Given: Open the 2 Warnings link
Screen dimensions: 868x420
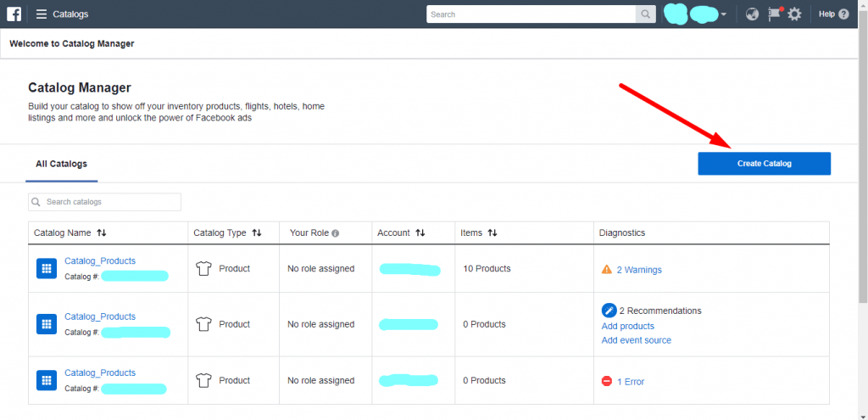Looking at the screenshot, I should pos(639,270).
